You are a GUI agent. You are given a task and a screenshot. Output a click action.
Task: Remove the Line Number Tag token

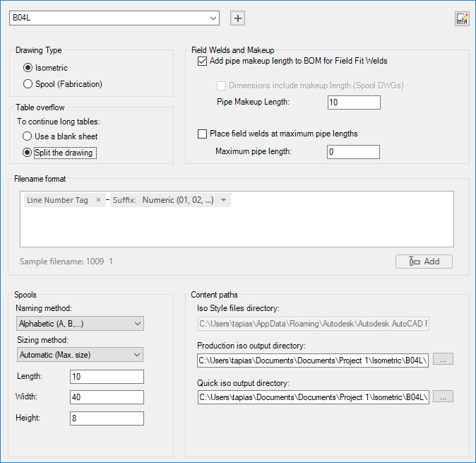[x=98, y=200]
